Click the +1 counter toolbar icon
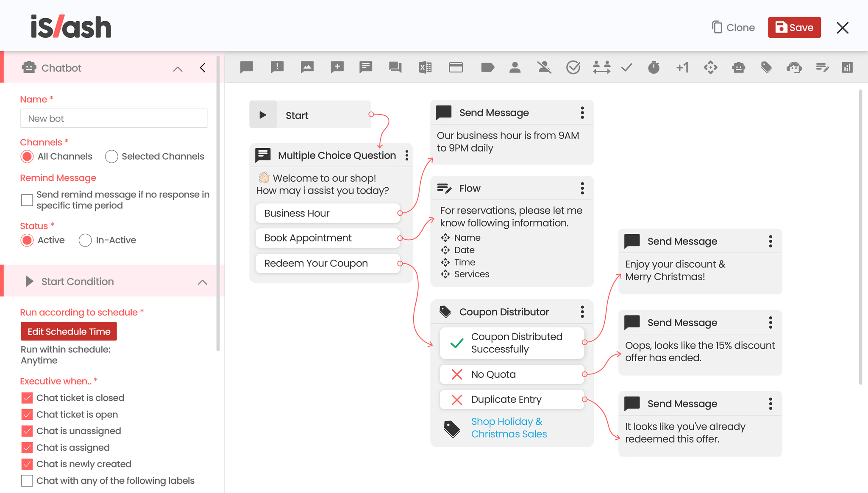 click(682, 67)
